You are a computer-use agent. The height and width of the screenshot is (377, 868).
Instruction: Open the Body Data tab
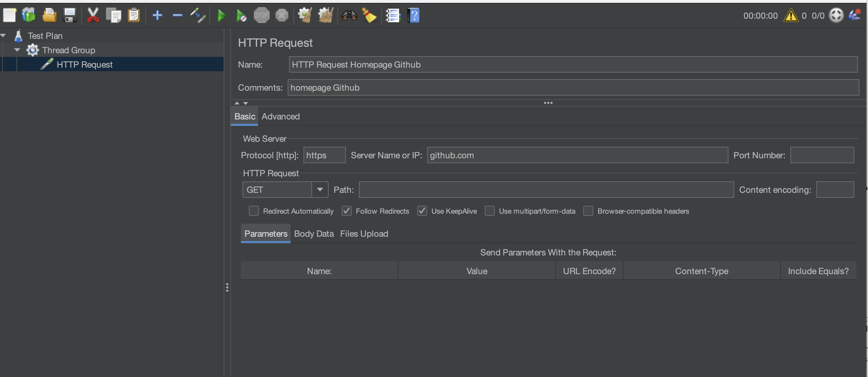[314, 234]
